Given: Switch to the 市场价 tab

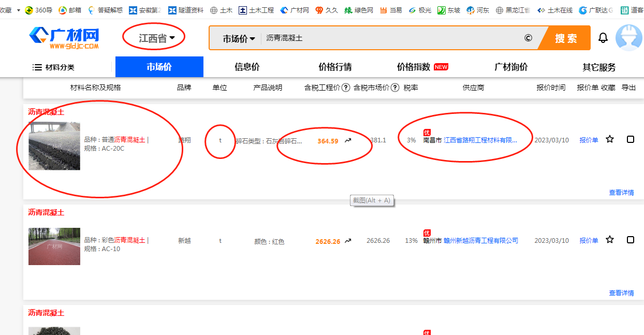Looking at the screenshot, I should [159, 67].
